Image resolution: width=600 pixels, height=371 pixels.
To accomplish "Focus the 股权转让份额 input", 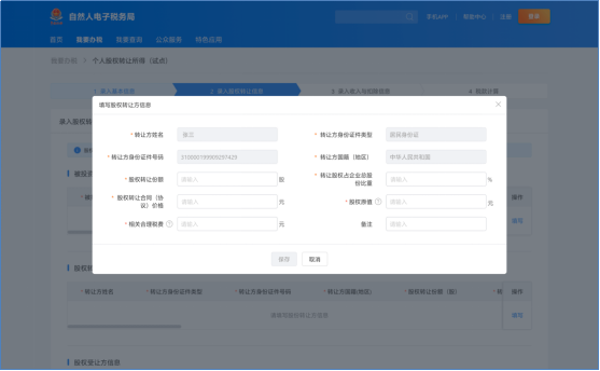I will click(227, 179).
